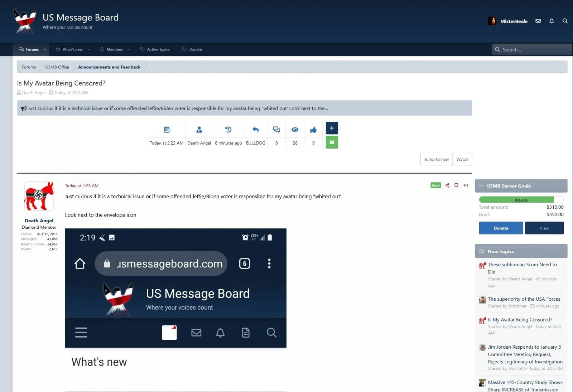Open Death Angel's donkey avatar in post
The image size is (573, 392).
pyautogui.click(x=39, y=196)
